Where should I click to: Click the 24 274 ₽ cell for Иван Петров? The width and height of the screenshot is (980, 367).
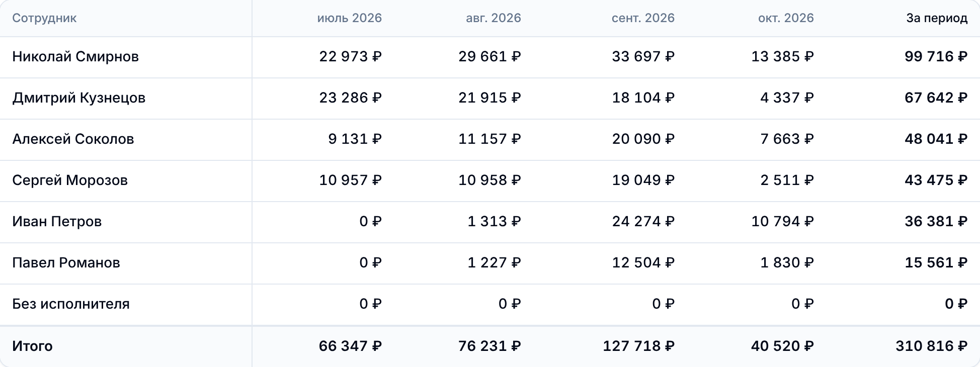click(x=643, y=221)
